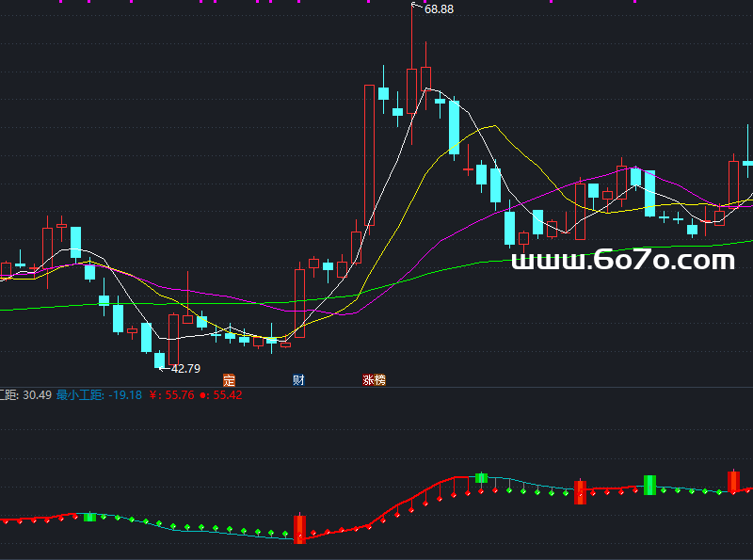Click the brown 榜 marker icon
Viewport: 753px width, 560px height.
pyautogui.click(x=380, y=380)
